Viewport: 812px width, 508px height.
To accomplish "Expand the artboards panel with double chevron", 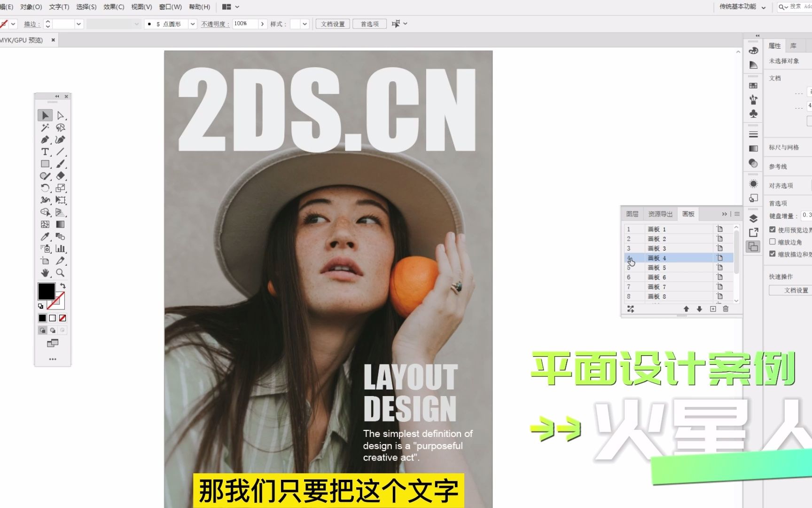I will [724, 214].
